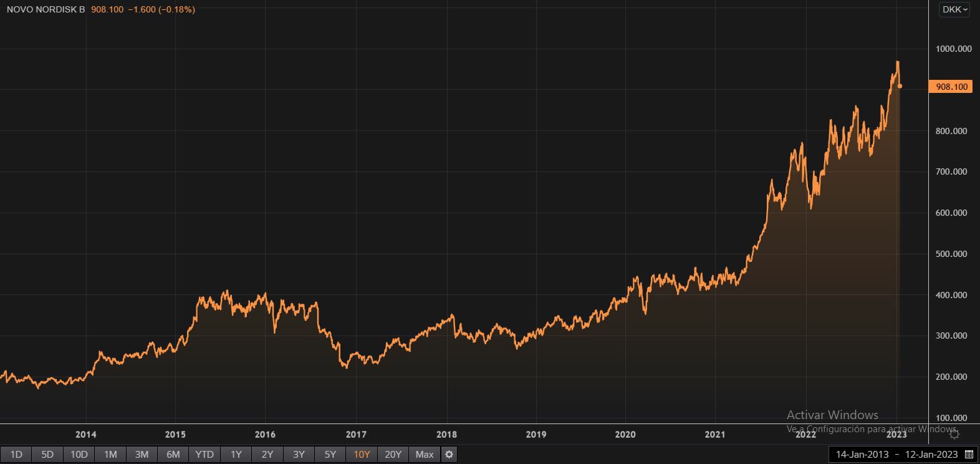Show the 3M time range
Image resolution: width=980 pixels, height=464 pixels.
pos(142,454)
